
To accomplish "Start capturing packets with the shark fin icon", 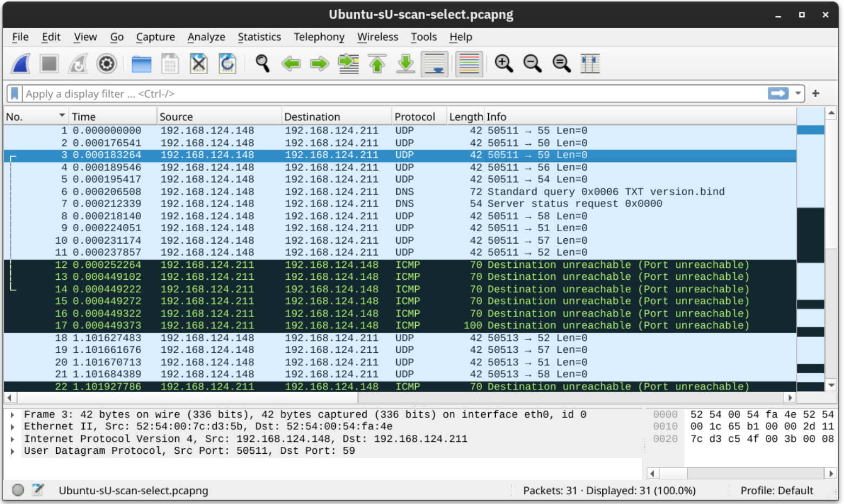I will tap(21, 64).
